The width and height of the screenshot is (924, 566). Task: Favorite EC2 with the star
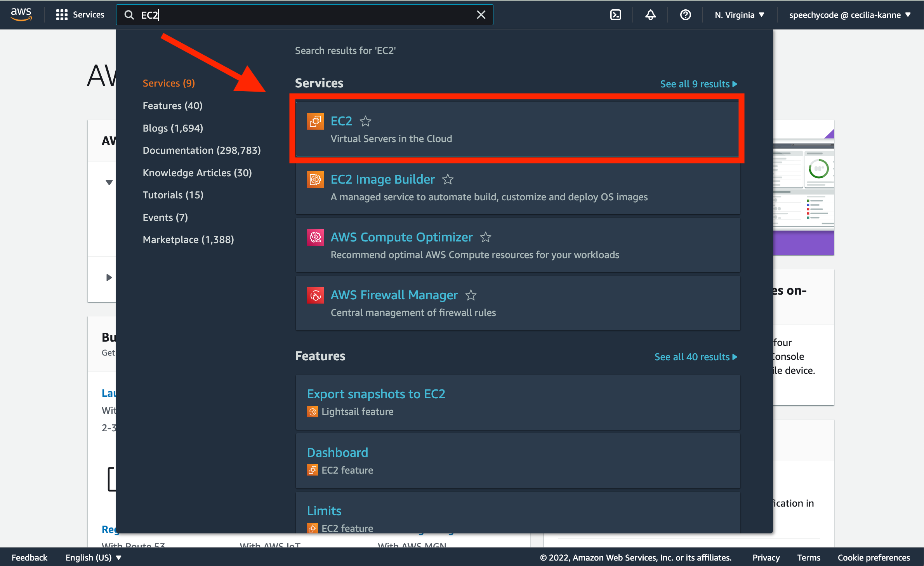(365, 122)
